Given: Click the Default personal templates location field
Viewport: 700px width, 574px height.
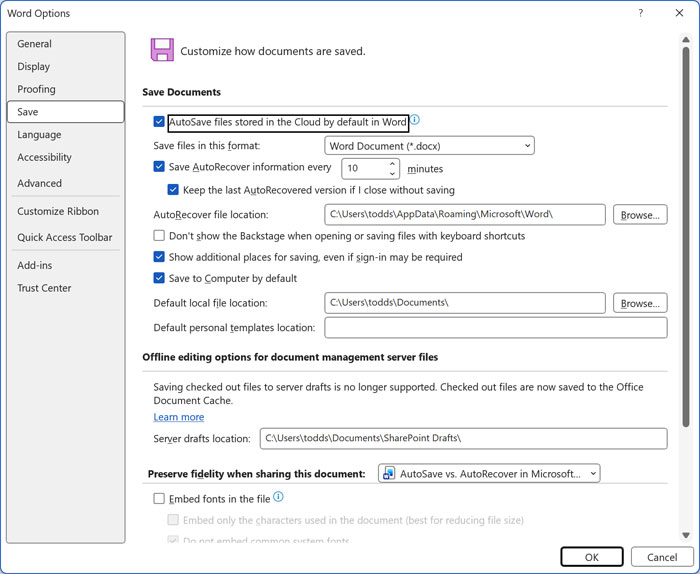Looking at the screenshot, I should point(496,328).
